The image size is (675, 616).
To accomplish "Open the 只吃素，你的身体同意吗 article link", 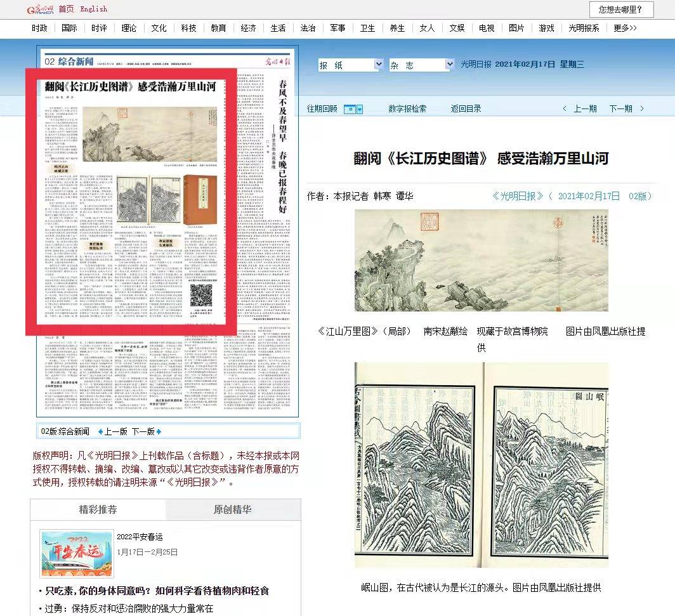I will [157, 591].
